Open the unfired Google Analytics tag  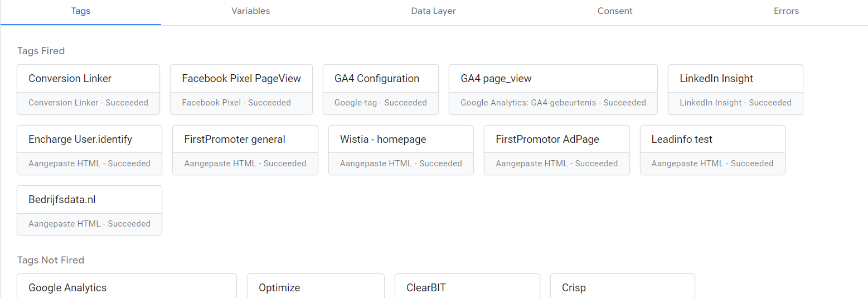[127, 287]
